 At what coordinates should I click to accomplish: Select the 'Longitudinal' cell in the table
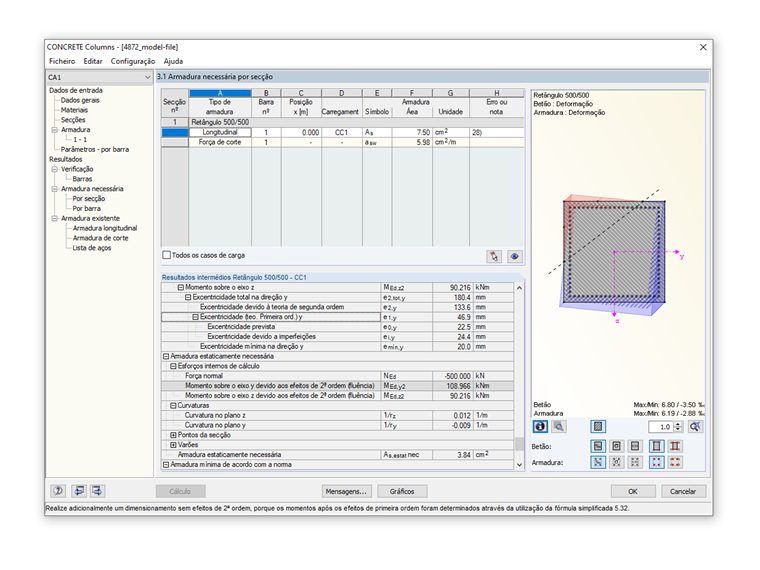pyautogui.click(x=220, y=132)
